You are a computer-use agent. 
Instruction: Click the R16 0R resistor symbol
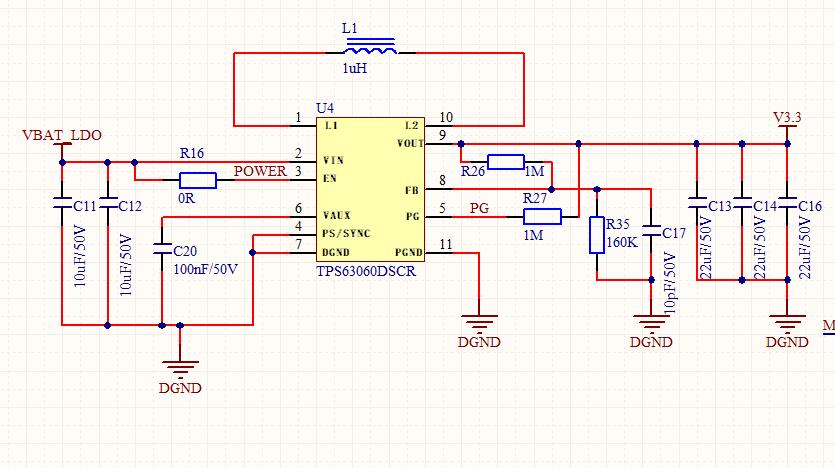coord(198,180)
